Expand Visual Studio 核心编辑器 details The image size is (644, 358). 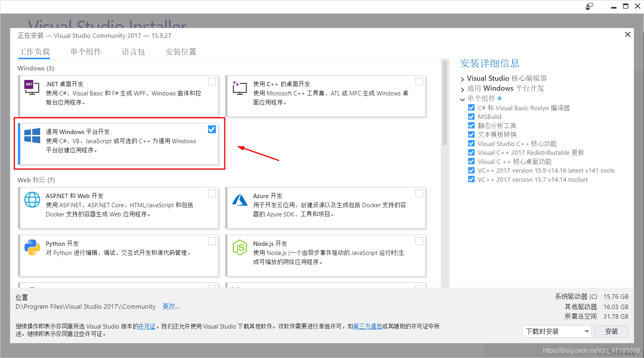pos(462,79)
